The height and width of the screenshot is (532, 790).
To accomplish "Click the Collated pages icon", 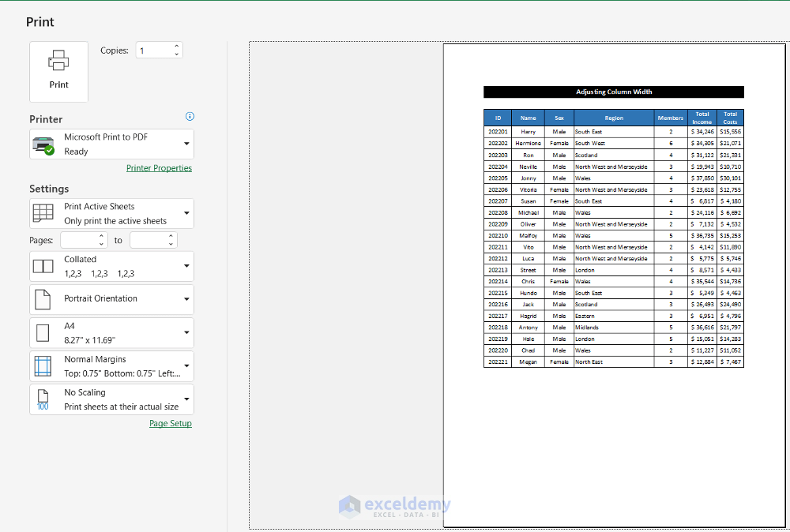I will (x=43, y=266).
